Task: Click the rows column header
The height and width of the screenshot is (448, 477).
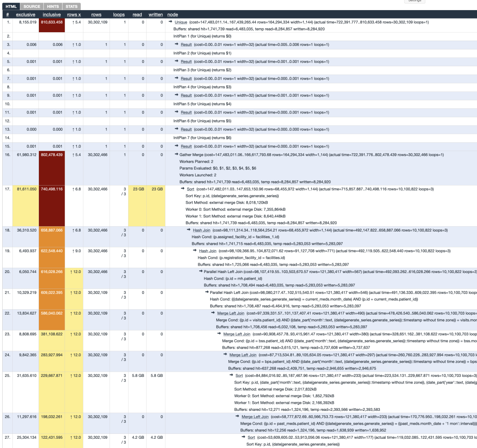Action: click(96, 15)
